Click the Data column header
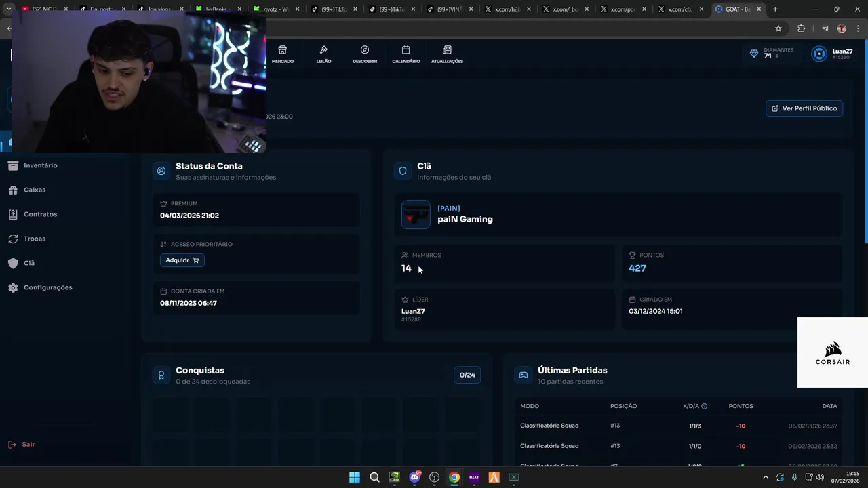The height and width of the screenshot is (488, 868). coord(829,406)
